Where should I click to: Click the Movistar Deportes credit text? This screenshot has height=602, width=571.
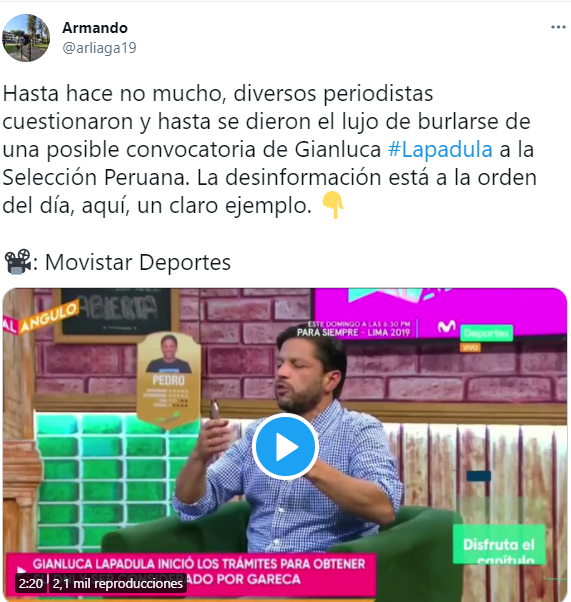point(138,263)
